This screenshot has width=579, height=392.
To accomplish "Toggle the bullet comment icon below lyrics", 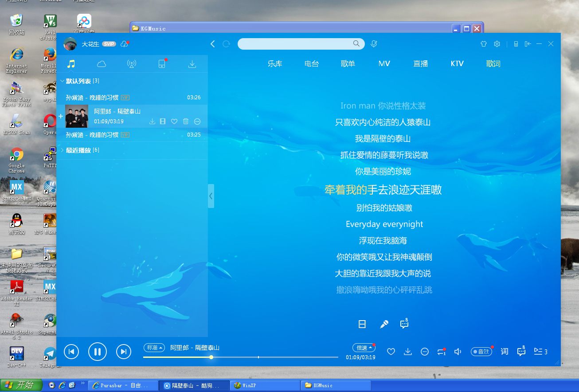I will 404,324.
